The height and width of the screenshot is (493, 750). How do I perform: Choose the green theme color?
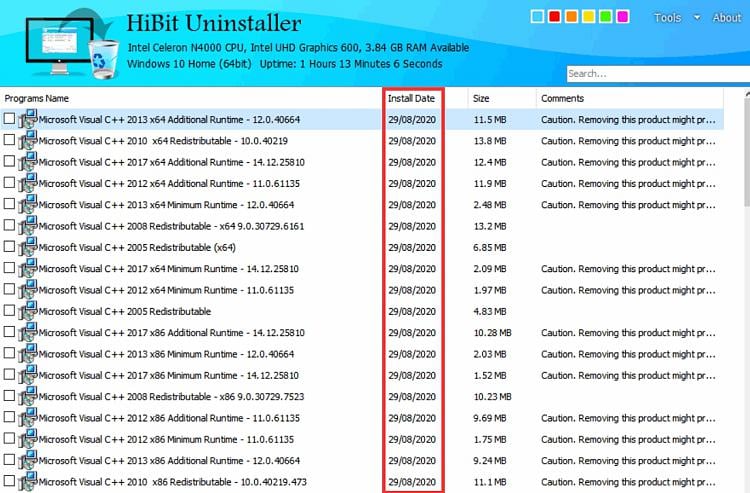pyautogui.click(x=605, y=17)
